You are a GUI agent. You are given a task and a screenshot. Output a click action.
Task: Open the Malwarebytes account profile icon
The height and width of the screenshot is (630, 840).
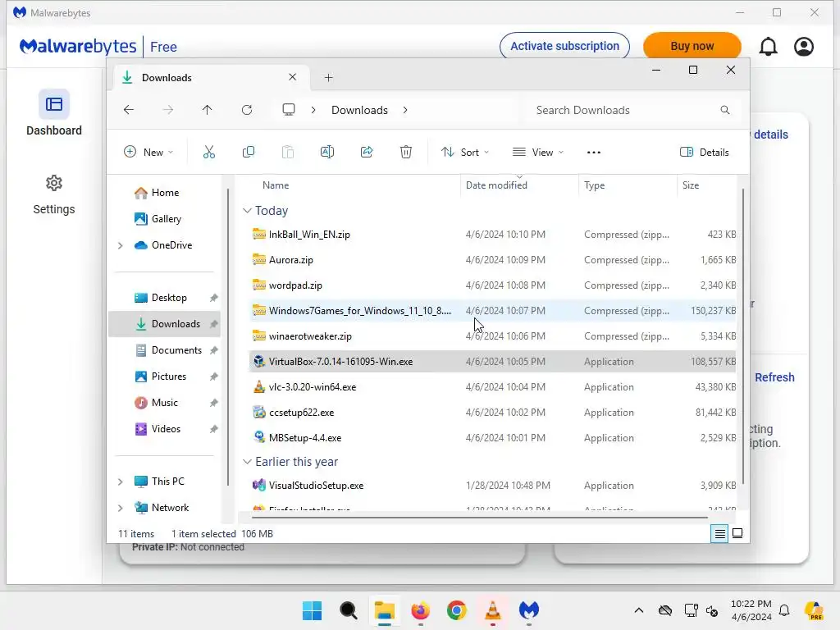click(x=804, y=47)
